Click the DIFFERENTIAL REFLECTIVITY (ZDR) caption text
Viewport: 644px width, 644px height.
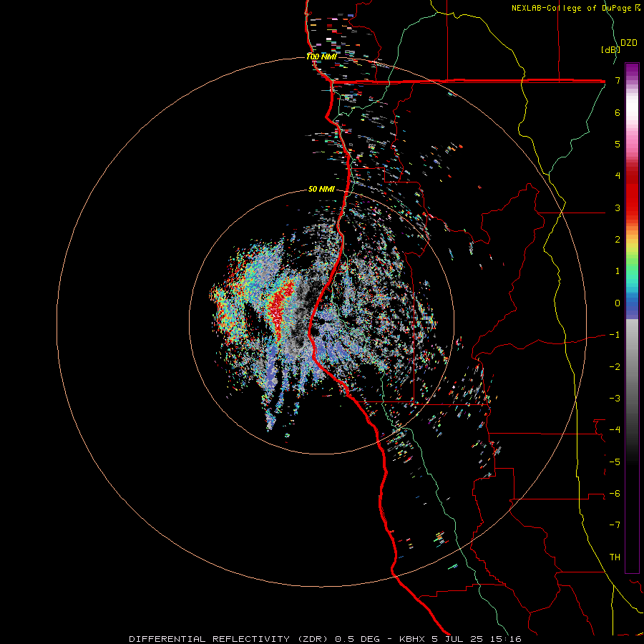pyautogui.click(x=230, y=639)
